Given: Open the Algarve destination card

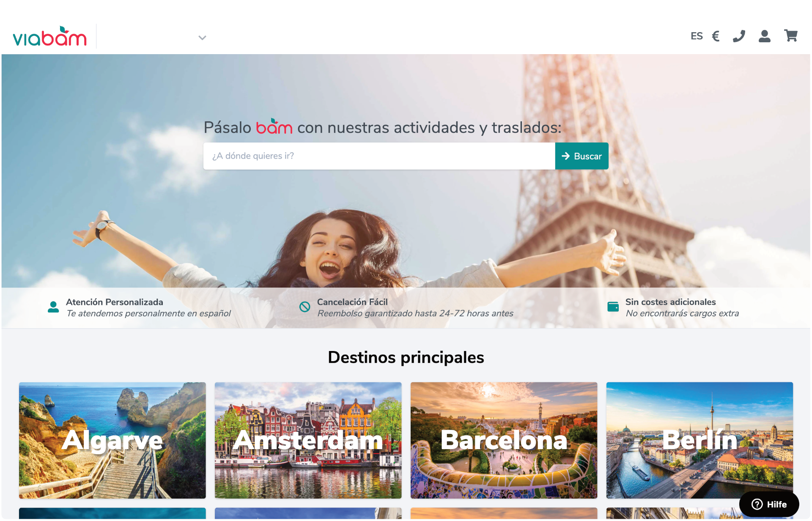Looking at the screenshot, I should 112,440.
